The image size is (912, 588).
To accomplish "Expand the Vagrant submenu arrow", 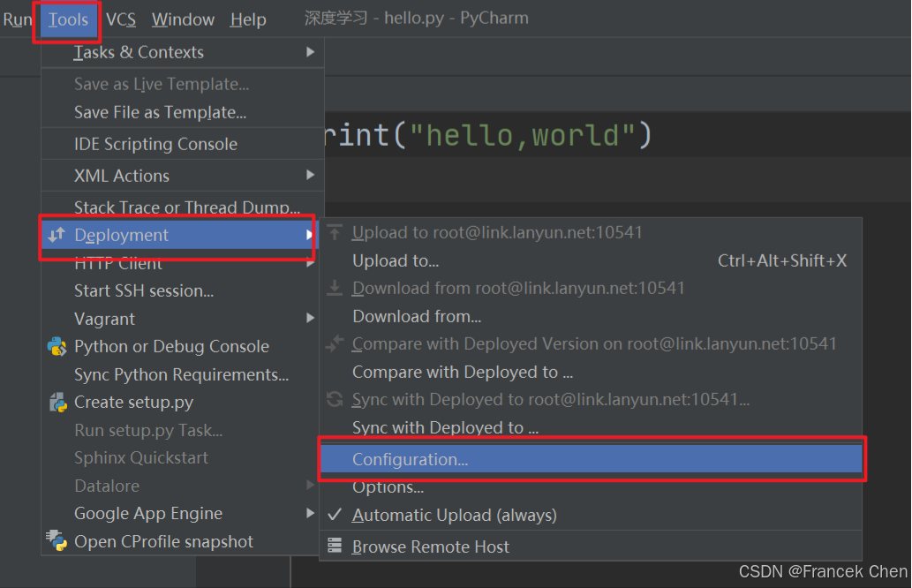I will [311, 318].
